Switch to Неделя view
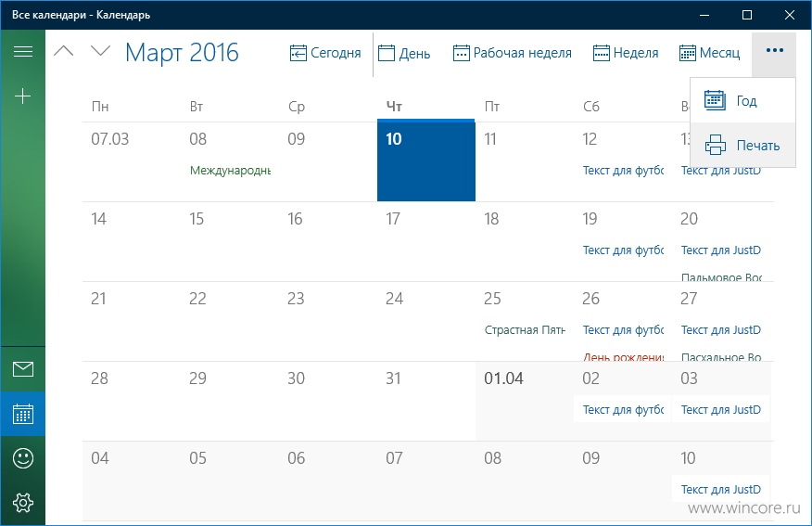The width and height of the screenshot is (812, 526). coord(626,53)
